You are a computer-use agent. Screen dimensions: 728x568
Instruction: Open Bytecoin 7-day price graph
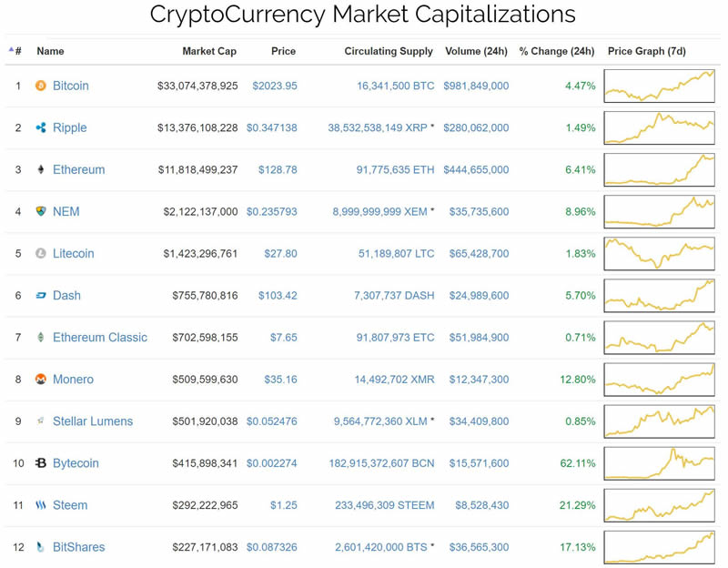659,463
